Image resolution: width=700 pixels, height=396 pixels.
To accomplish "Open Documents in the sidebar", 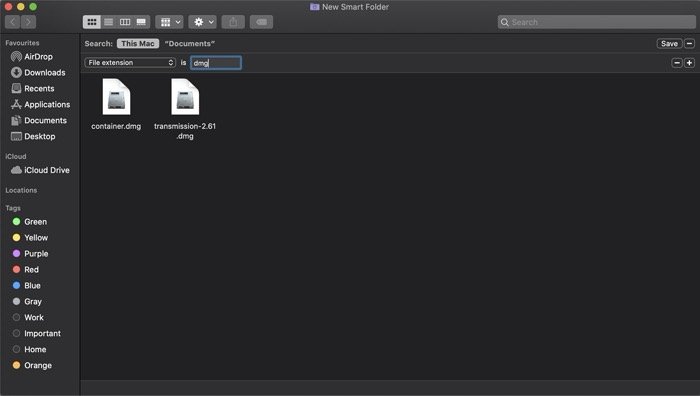I will coord(39,121).
